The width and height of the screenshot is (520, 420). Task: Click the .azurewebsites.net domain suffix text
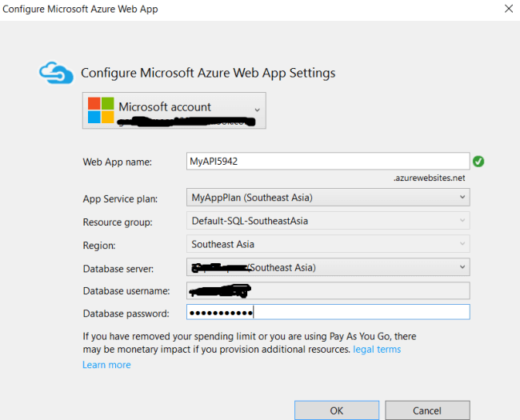[x=429, y=178]
